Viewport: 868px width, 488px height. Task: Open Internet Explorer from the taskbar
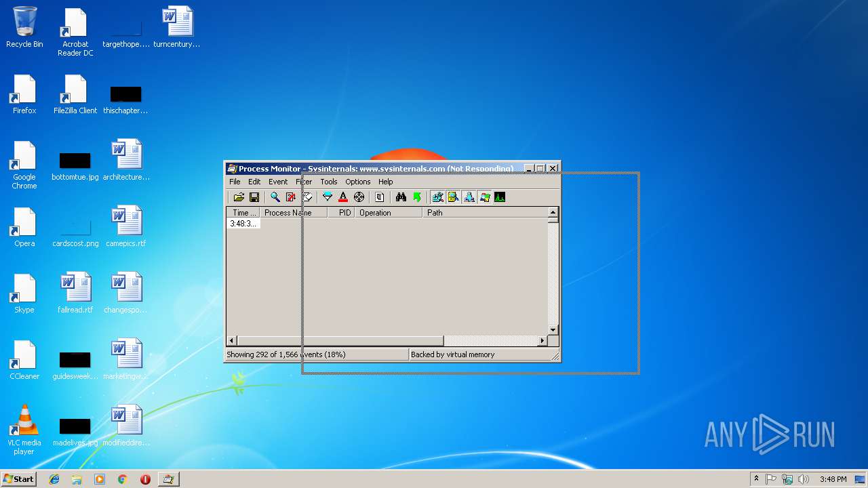pyautogui.click(x=54, y=479)
